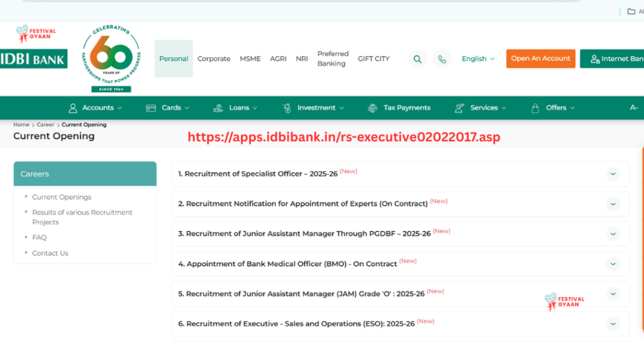The image size is (644, 346).
Task: Expand JAM Grade 'O' row chevron
Action: [613, 294]
